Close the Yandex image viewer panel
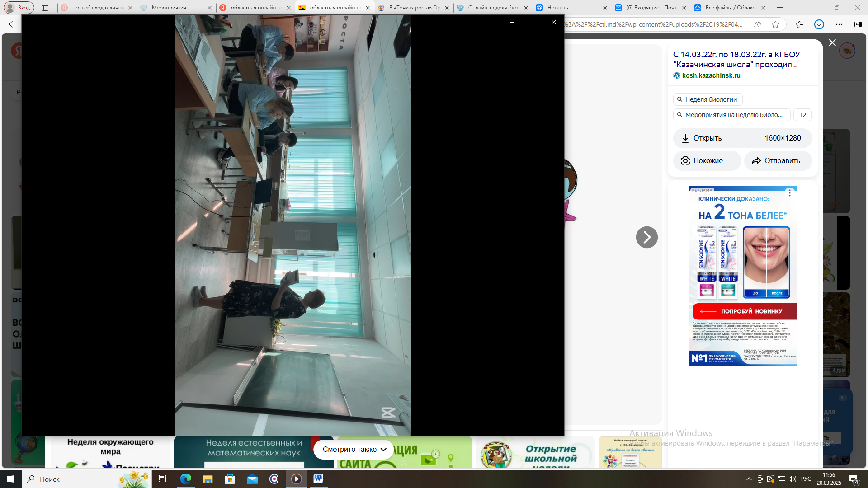Screen dimensions: 868x488 pos(832,42)
